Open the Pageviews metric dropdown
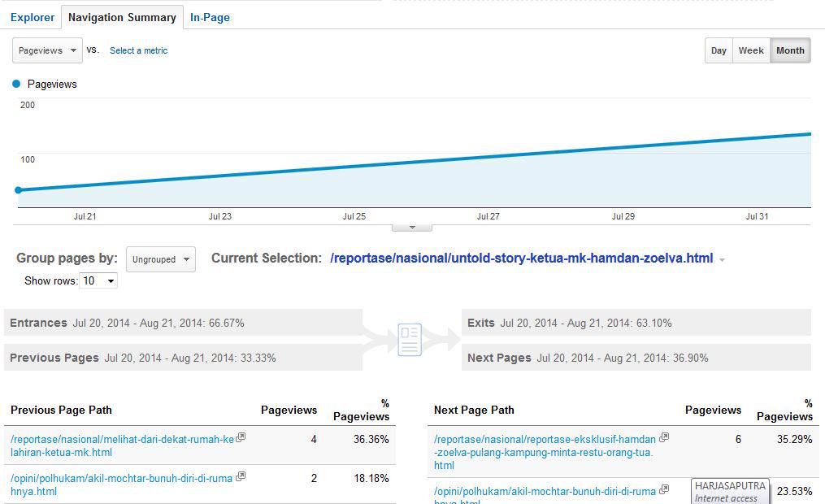Image resolution: width=825 pixels, height=504 pixels. point(47,50)
